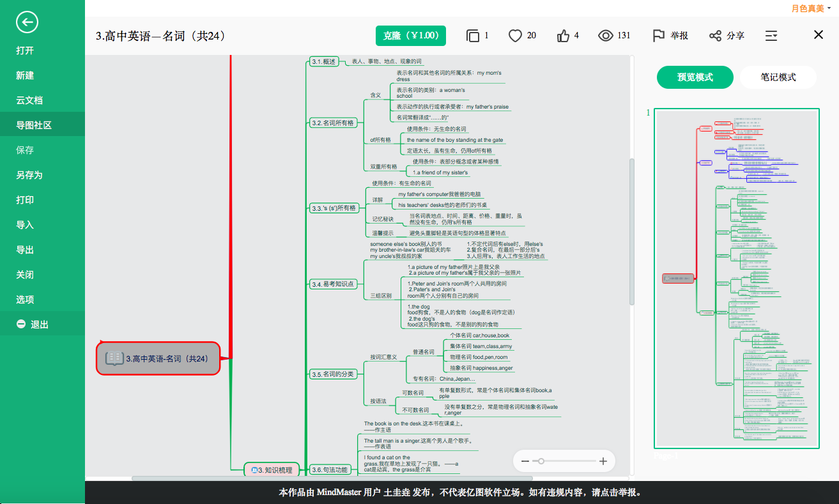Viewport: 839px width, 504px height.
Task: Open 导图社区 in the sidebar
Action: (42, 125)
